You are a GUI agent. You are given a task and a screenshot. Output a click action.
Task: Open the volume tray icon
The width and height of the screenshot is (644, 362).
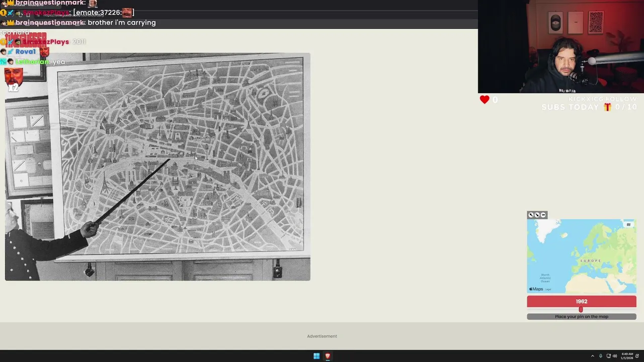point(615,356)
